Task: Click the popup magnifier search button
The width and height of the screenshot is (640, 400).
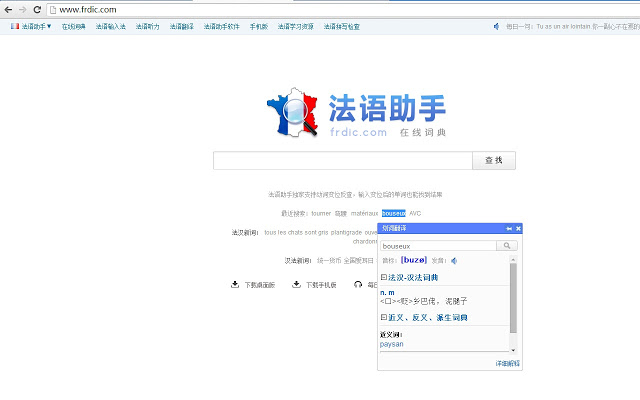Action: click(507, 246)
